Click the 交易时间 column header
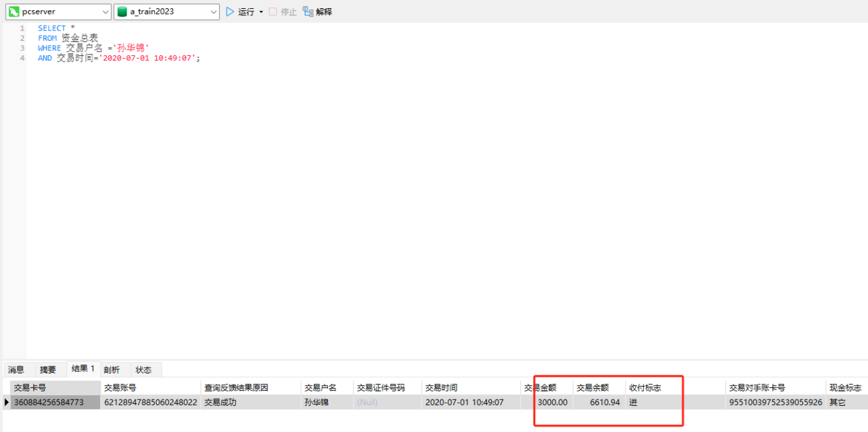Viewport: 868px width, 432px height. (441, 387)
